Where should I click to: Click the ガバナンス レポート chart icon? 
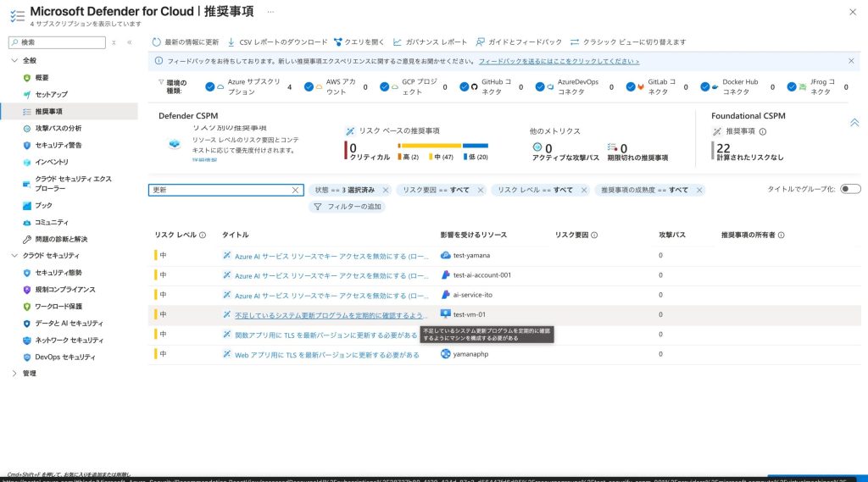[x=398, y=42]
